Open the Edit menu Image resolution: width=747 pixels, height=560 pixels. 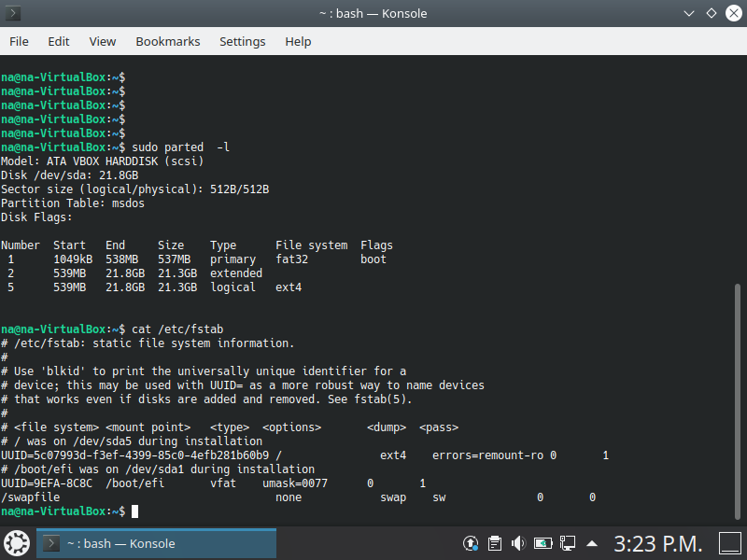point(59,42)
